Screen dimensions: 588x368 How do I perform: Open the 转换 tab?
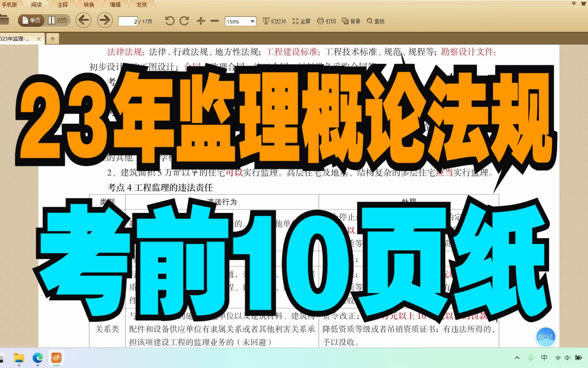[x=89, y=4]
